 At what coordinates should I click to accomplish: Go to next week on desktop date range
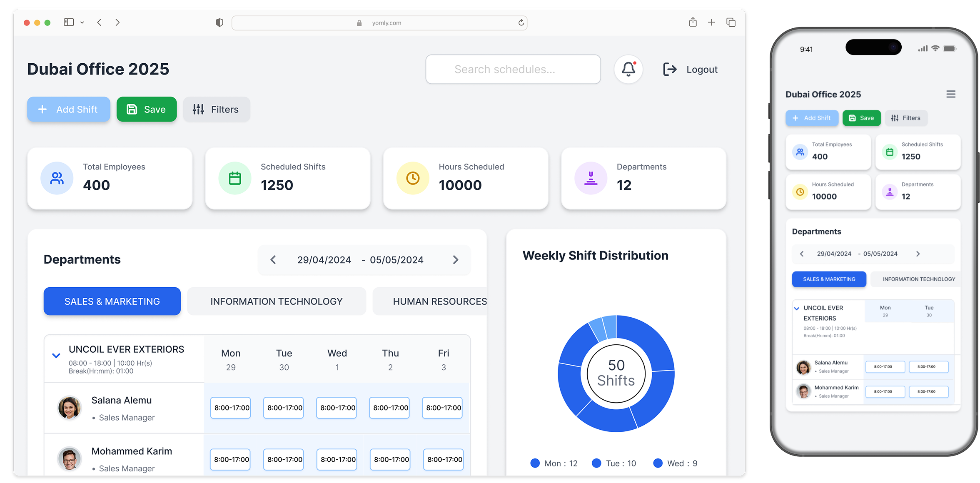point(456,260)
